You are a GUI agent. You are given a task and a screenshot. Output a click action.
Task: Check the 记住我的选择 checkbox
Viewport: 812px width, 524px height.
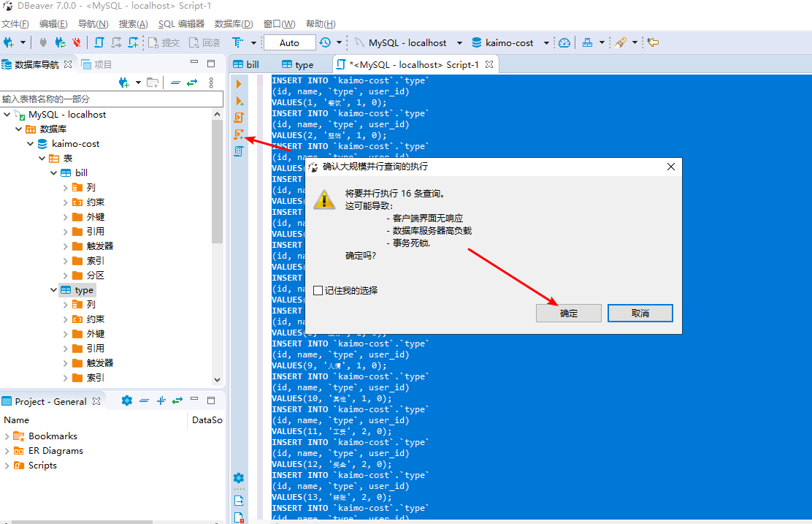click(x=318, y=291)
